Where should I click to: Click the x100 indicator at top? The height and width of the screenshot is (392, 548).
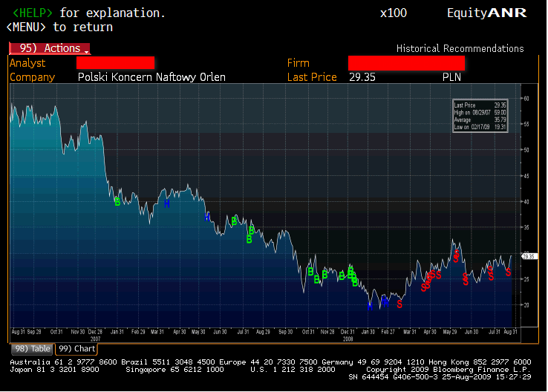point(394,13)
